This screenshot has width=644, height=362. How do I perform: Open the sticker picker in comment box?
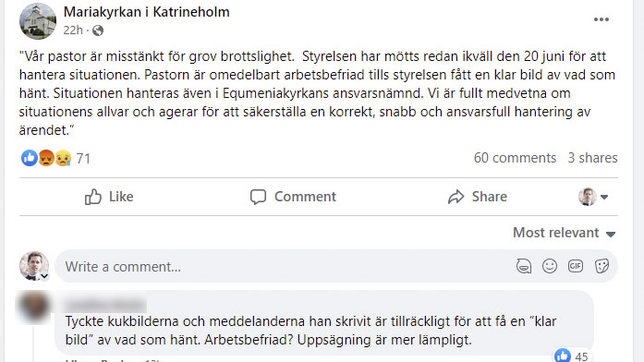pyautogui.click(x=601, y=266)
